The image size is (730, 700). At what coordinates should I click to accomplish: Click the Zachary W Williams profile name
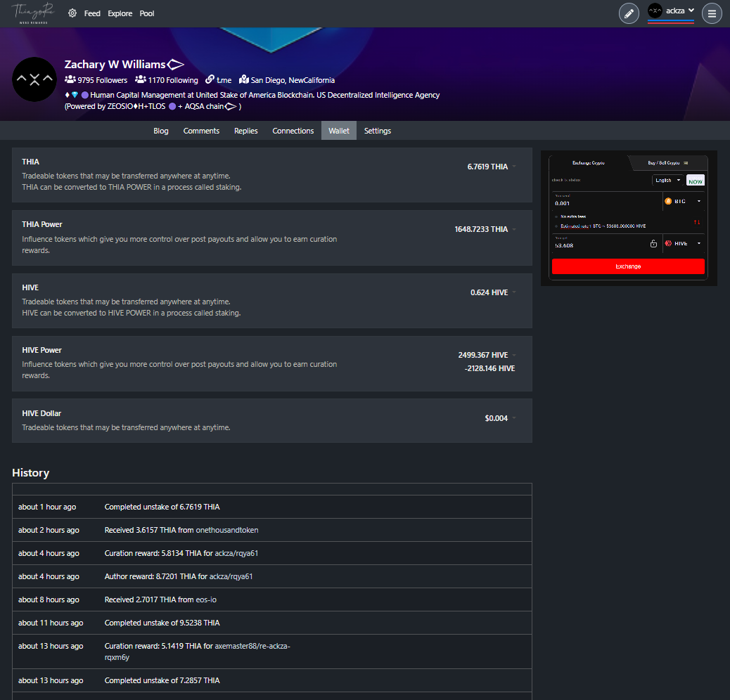115,64
